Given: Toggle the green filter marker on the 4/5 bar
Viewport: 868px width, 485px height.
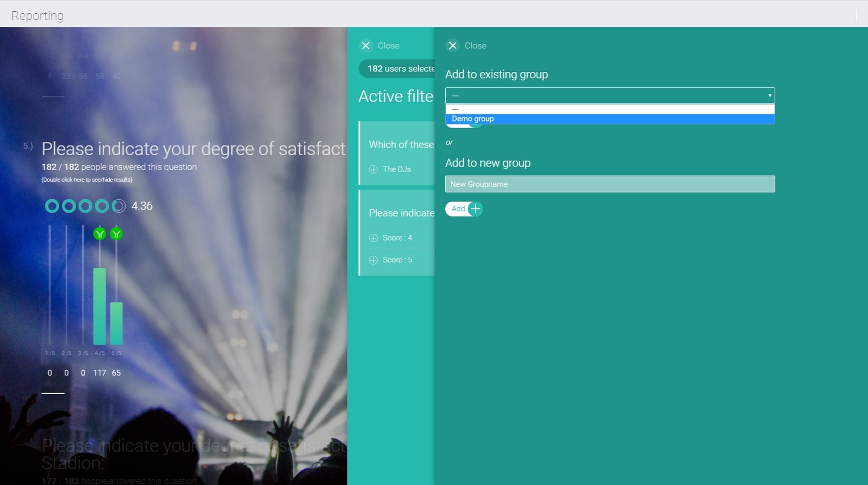Looking at the screenshot, I should pyautogui.click(x=100, y=234).
